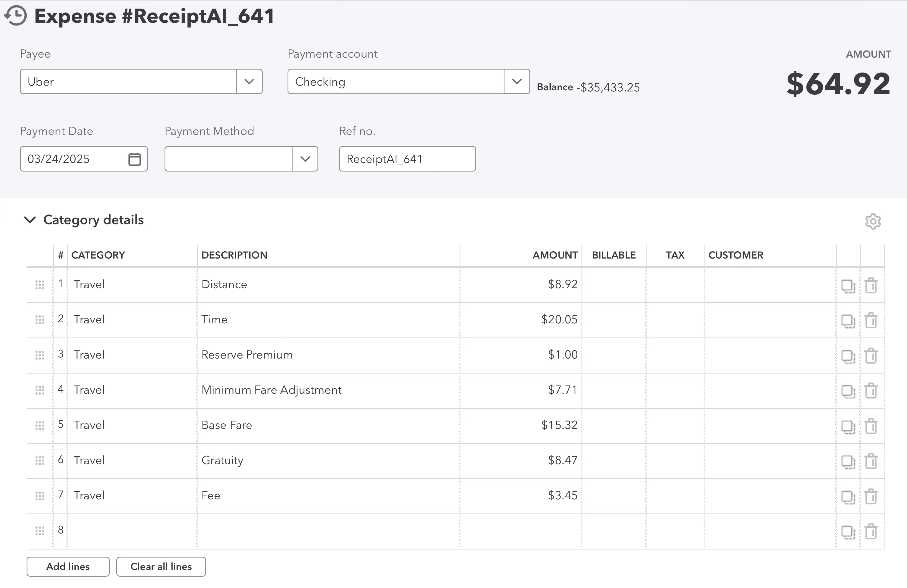Viewport: 907px width, 588px height.
Task: Click the Reserve Premium description cell
Action: [x=329, y=355]
